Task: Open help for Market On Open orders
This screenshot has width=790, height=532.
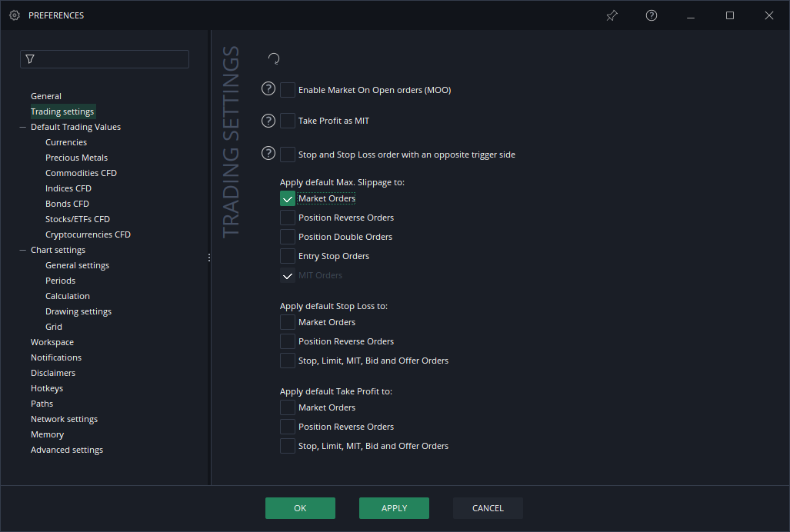Action: coord(268,89)
